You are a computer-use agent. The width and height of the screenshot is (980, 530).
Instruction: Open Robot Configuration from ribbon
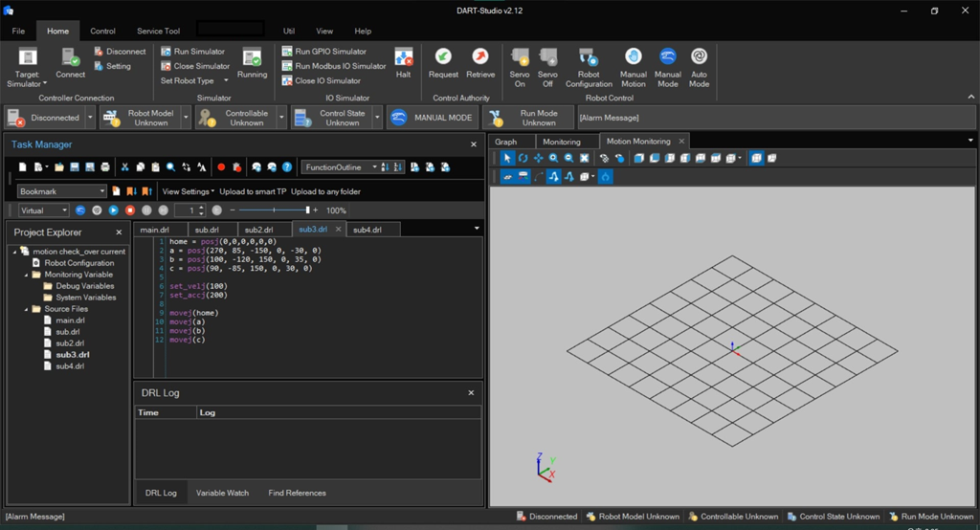[x=589, y=68]
